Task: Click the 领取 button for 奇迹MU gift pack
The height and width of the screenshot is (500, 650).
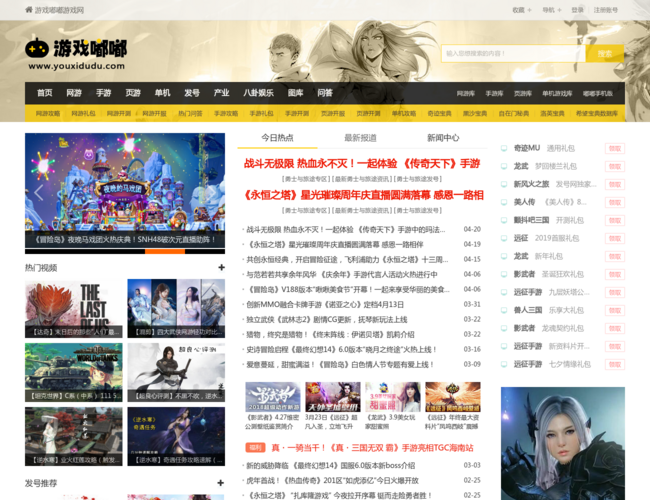Action: tap(614, 148)
